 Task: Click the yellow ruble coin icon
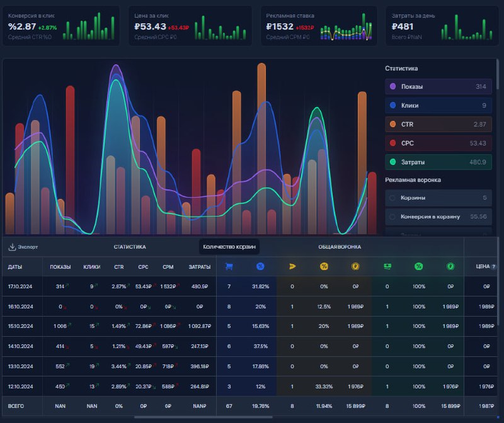click(355, 266)
